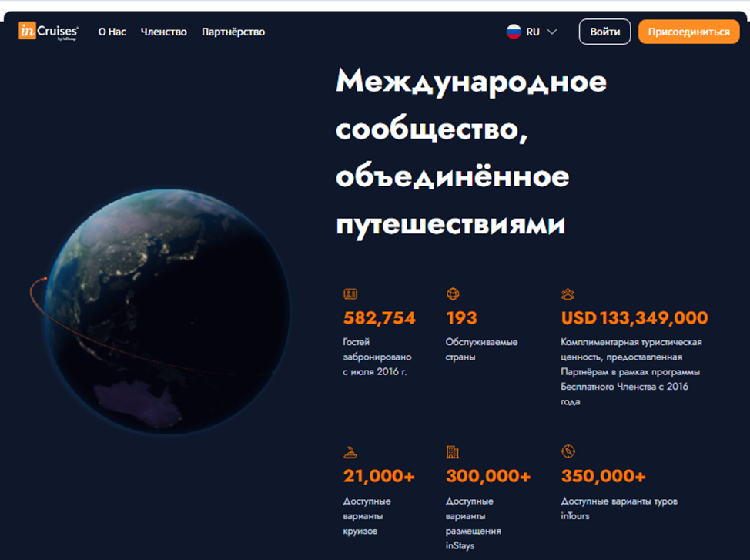
Task: Select Партнёрство in the navigation bar
Action: [x=233, y=32]
